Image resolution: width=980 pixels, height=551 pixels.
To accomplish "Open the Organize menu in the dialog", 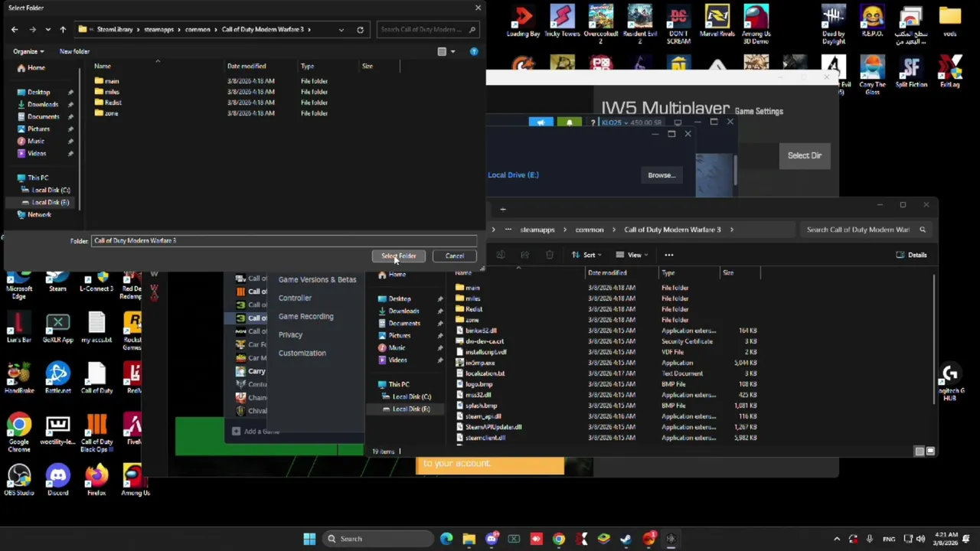I will point(28,51).
